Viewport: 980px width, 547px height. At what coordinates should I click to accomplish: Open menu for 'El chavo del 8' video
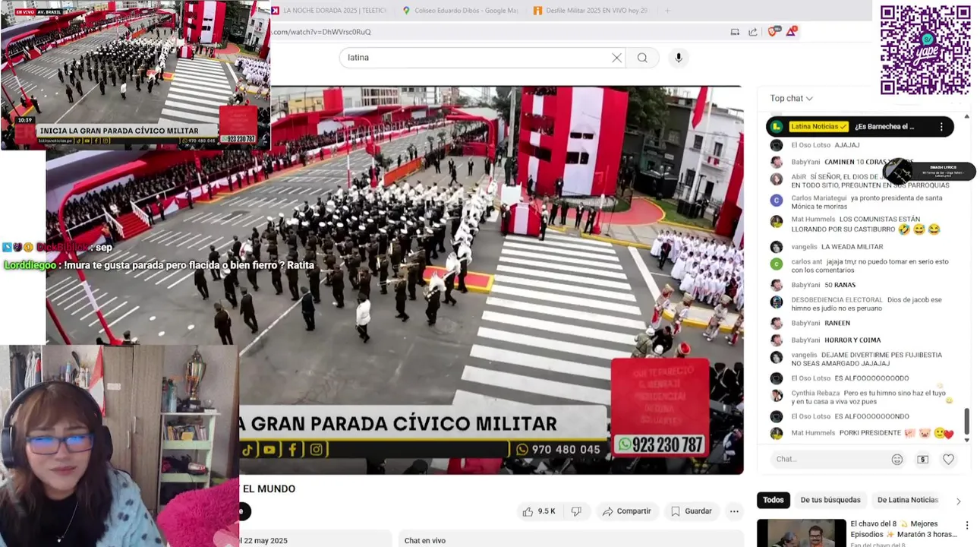click(x=966, y=525)
